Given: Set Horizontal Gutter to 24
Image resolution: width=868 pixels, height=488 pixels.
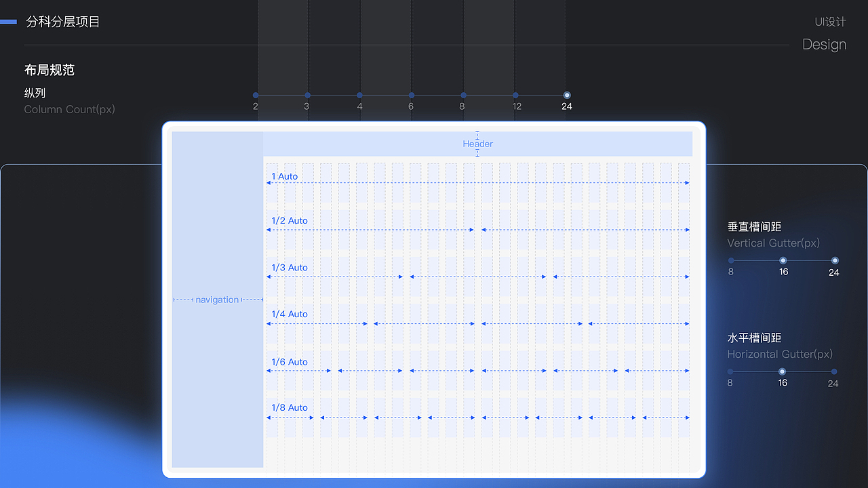Looking at the screenshot, I should click(x=834, y=371).
